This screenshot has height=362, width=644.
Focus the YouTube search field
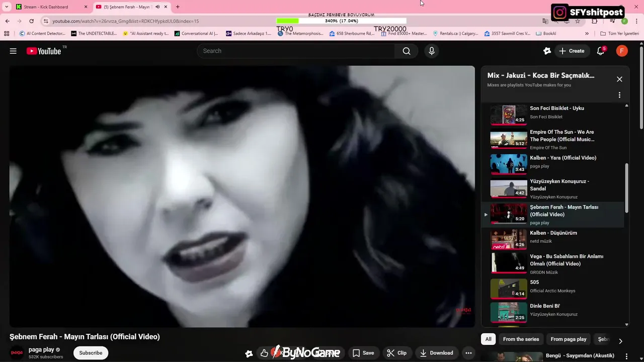pyautogui.click(x=296, y=51)
